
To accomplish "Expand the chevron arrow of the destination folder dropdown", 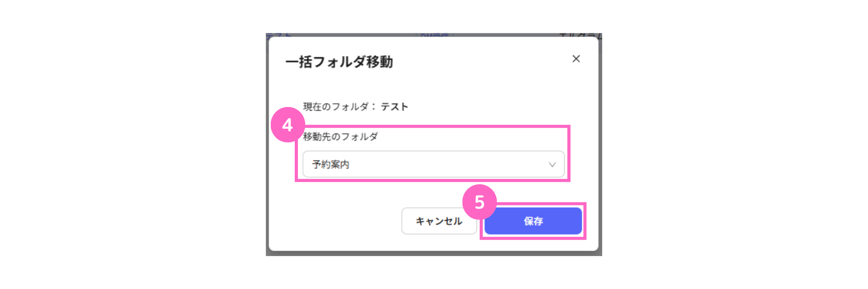I will (x=552, y=164).
